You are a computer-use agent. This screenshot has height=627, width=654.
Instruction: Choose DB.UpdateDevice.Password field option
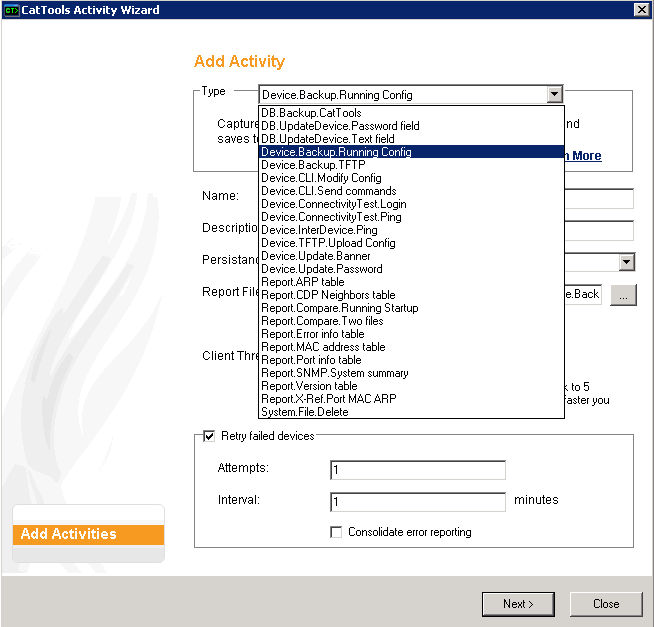click(411, 126)
